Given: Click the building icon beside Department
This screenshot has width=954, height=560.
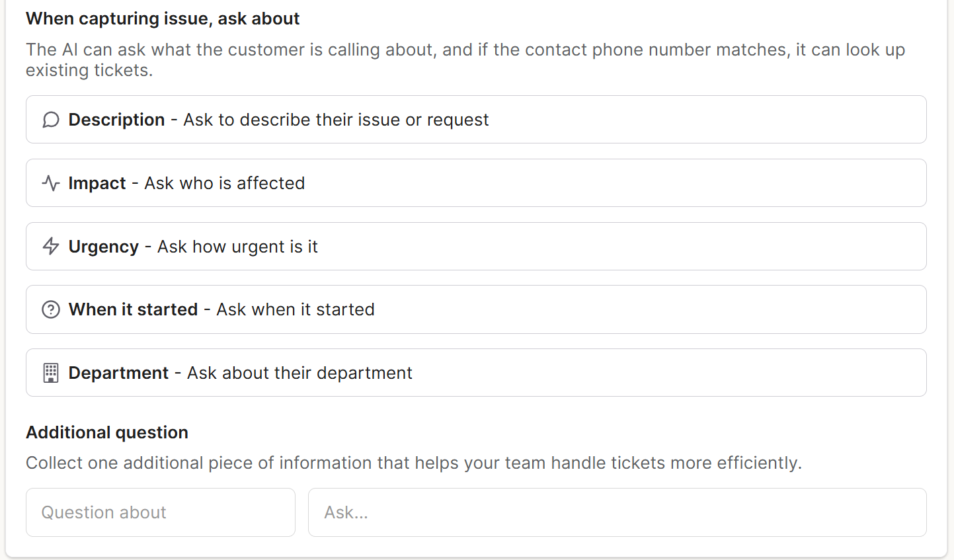Looking at the screenshot, I should click(51, 373).
